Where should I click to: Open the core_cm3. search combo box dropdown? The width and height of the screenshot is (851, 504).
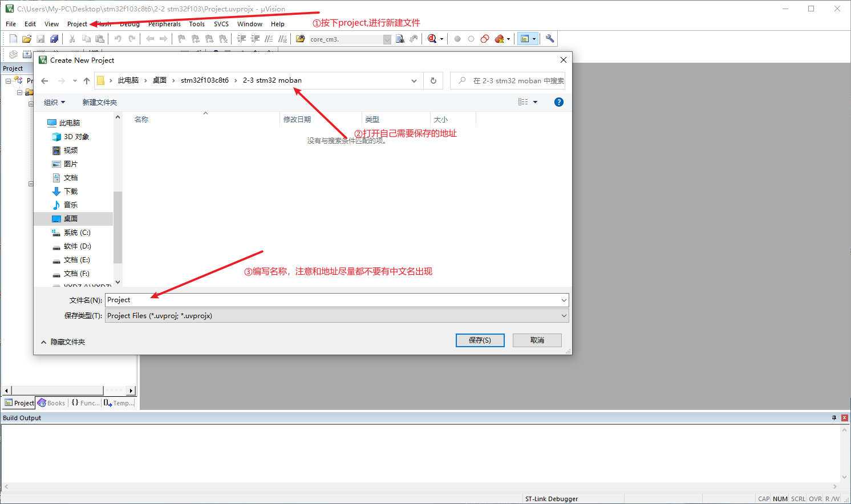click(387, 39)
